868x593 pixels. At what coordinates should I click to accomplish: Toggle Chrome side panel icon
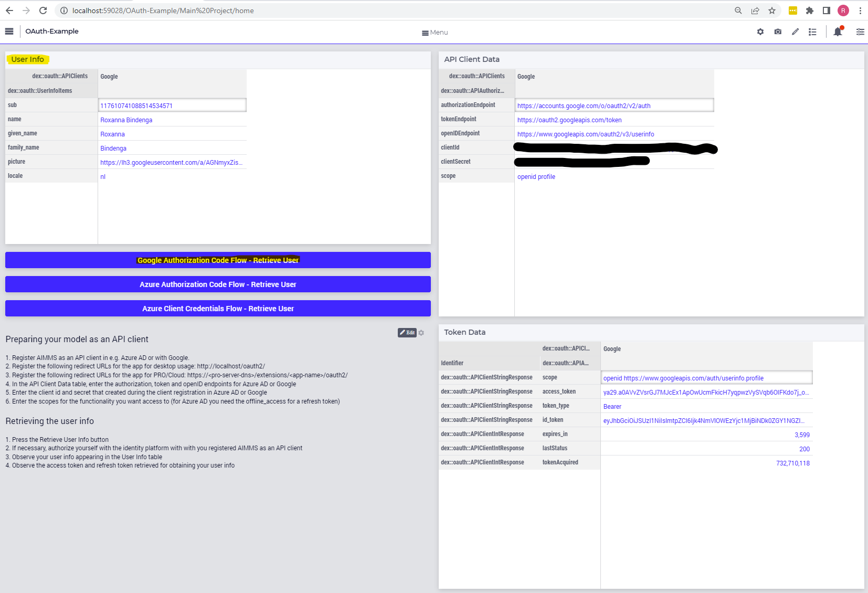click(827, 10)
